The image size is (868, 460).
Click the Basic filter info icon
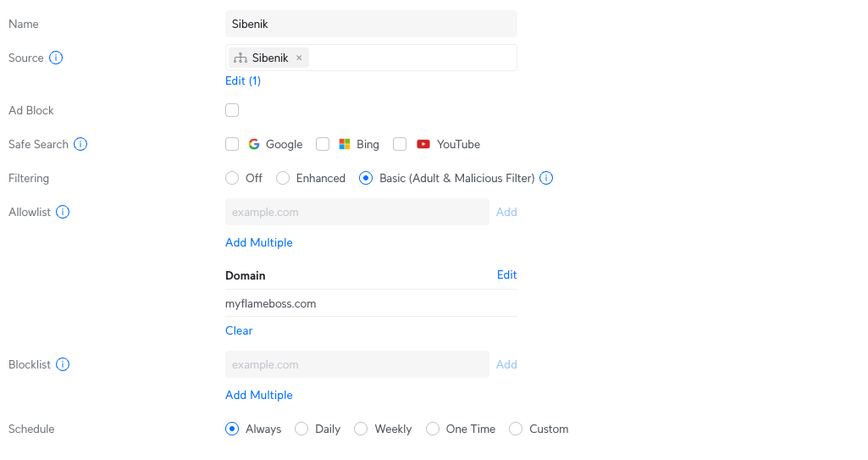coord(546,178)
